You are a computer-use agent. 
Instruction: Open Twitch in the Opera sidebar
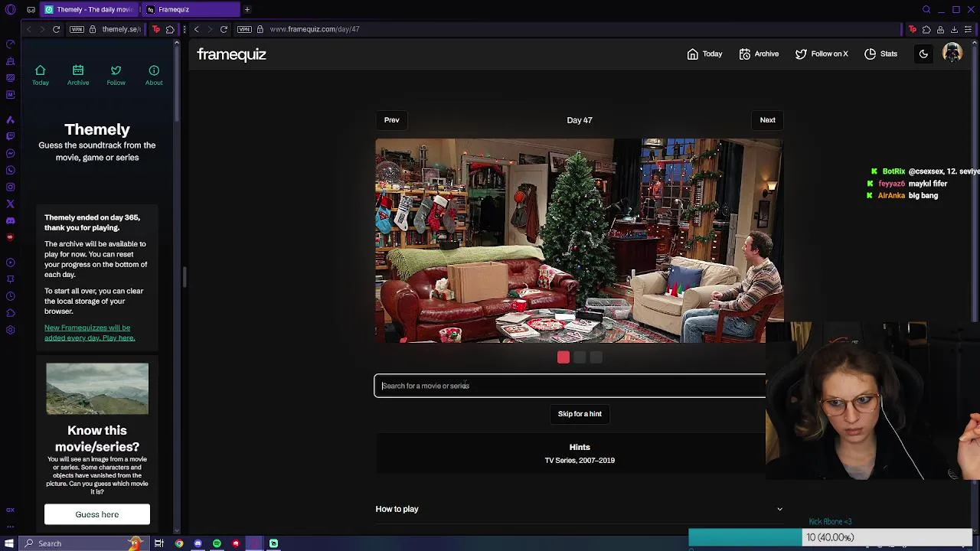(x=10, y=136)
